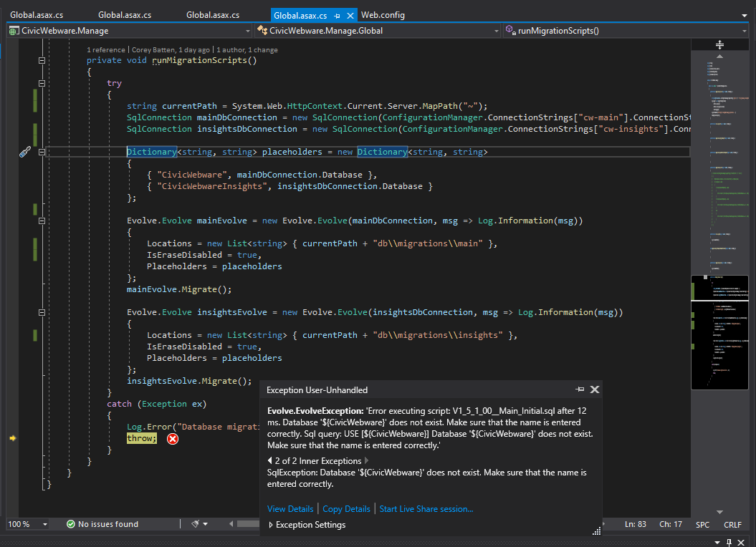Close the active Global.asax.cs tab
The image size is (756, 547).
(x=349, y=14)
